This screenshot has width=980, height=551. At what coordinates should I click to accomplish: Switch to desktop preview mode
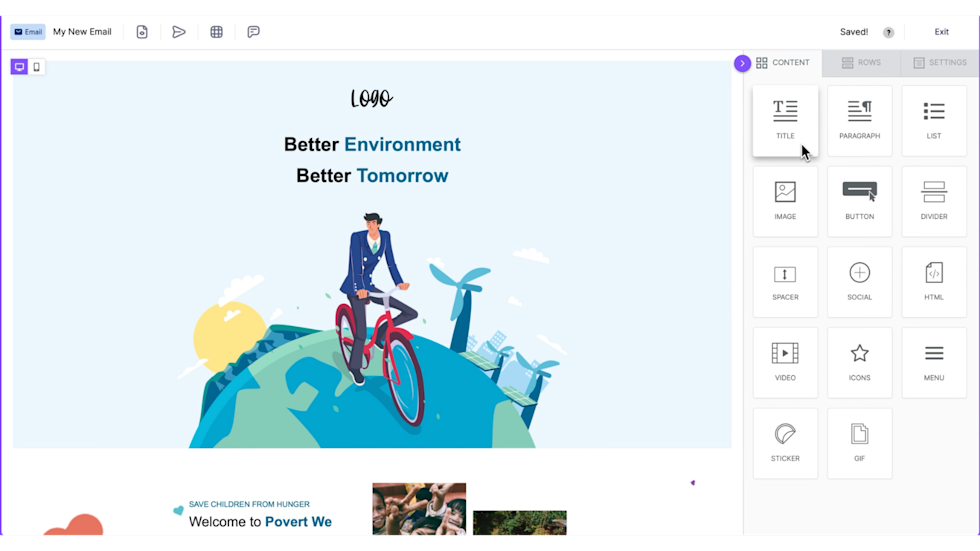coord(19,67)
